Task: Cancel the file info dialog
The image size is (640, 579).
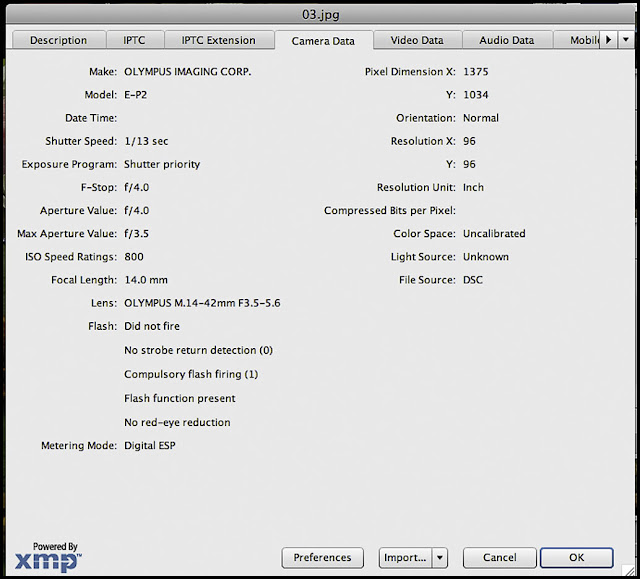Action: (x=500, y=557)
